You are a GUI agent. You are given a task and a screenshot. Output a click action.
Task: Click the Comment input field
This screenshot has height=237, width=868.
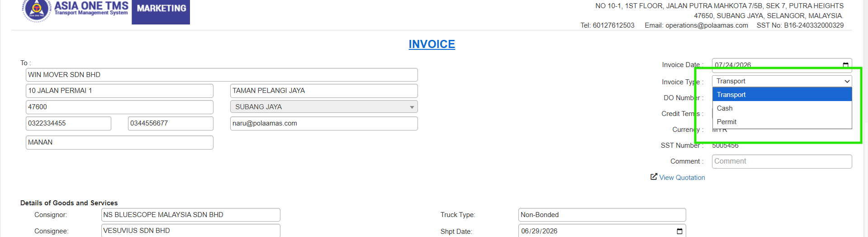[x=782, y=161]
